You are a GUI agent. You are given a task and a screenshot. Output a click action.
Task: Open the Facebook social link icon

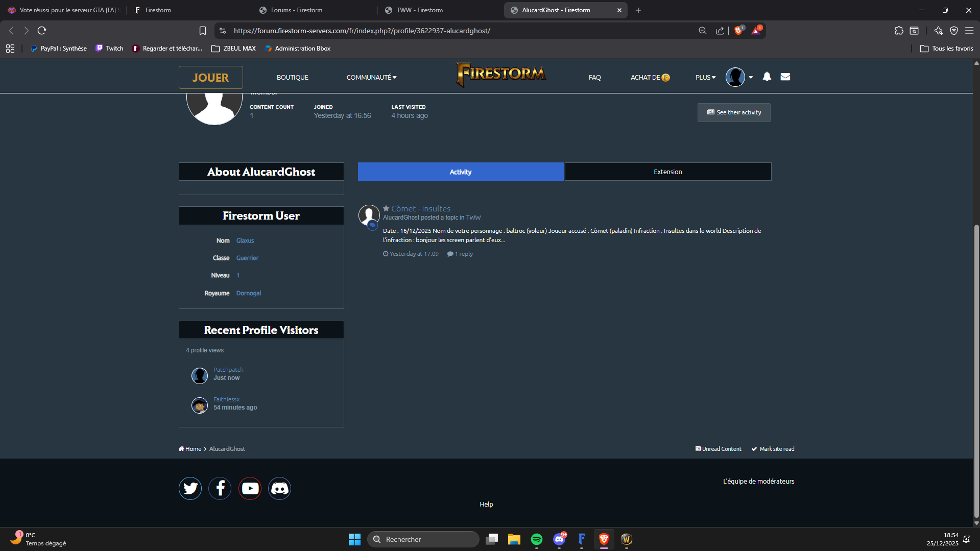pyautogui.click(x=220, y=489)
